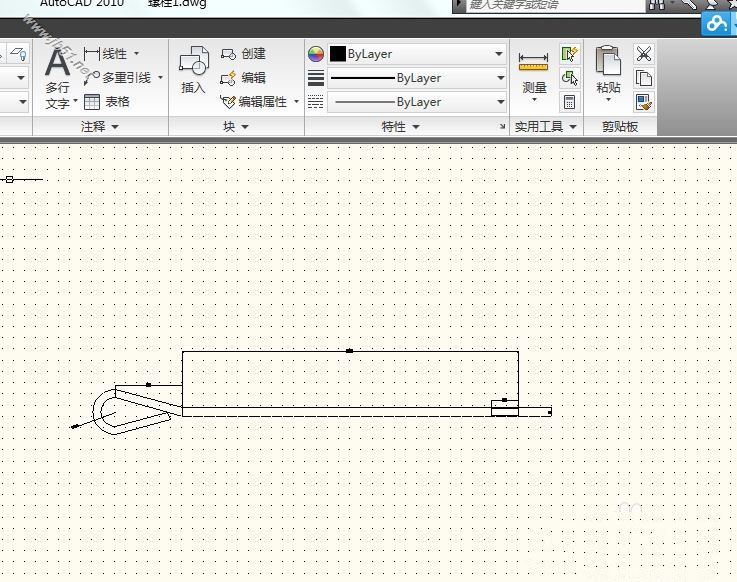Open the color ByLayer dropdown
Image resolution: width=737 pixels, height=582 pixels.
pos(499,54)
